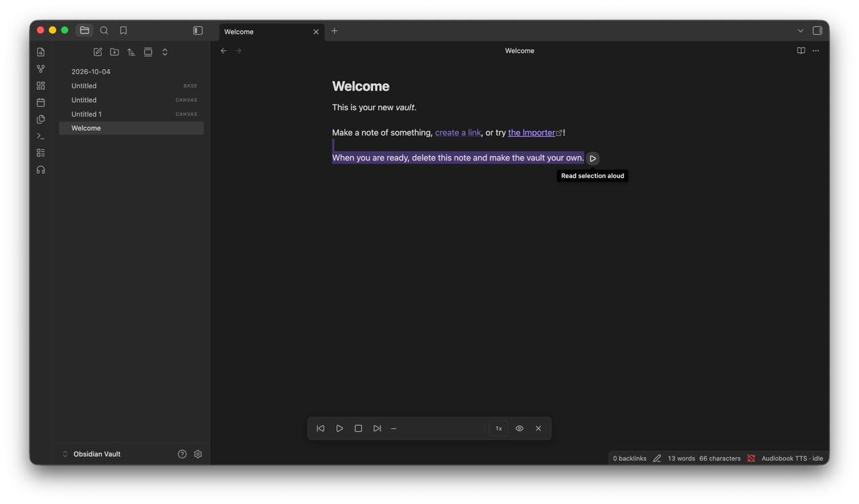Create a new canvas via ribbon icon
This screenshot has width=859, height=504.
click(x=41, y=86)
